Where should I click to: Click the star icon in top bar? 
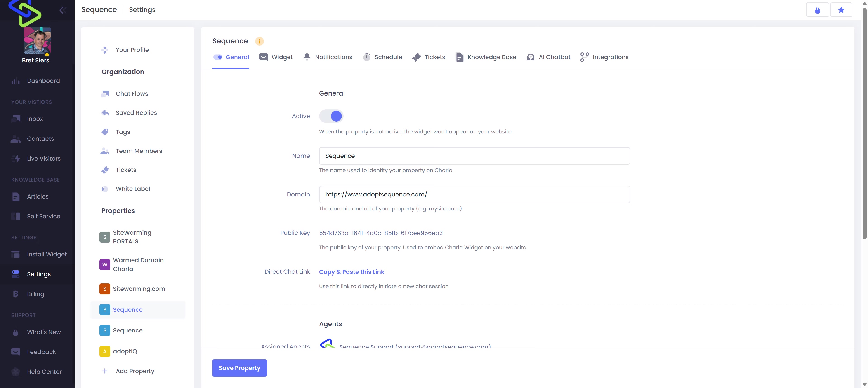click(x=841, y=10)
